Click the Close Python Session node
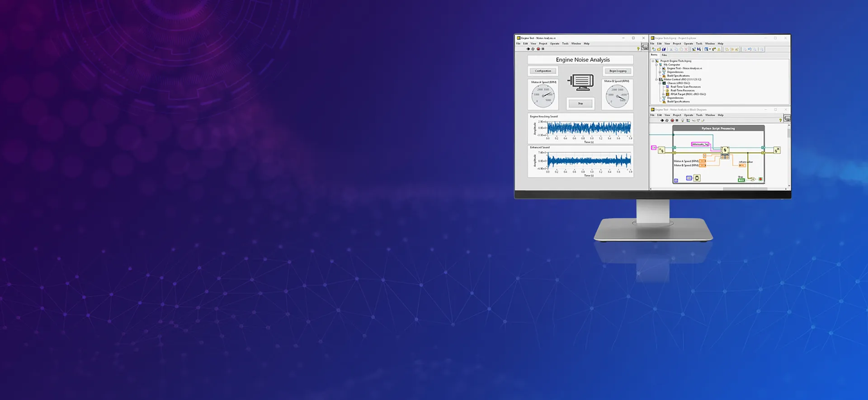This screenshot has height=400, width=868. (777, 150)
